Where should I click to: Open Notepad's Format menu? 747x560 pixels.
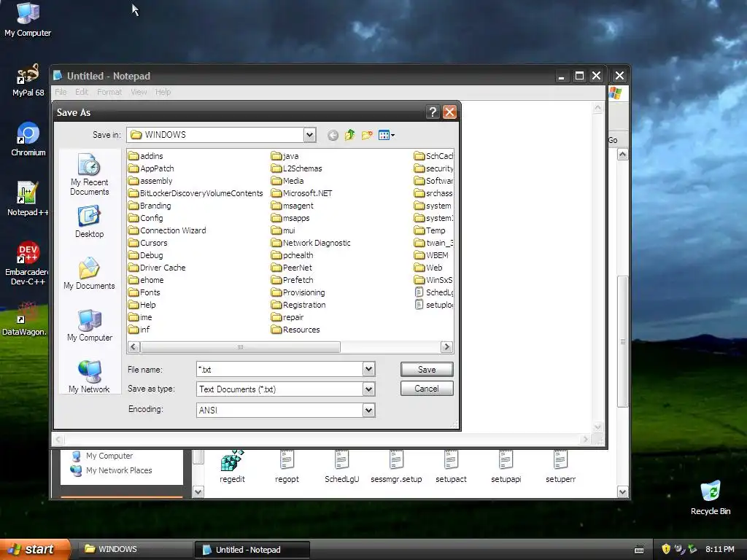109,92
